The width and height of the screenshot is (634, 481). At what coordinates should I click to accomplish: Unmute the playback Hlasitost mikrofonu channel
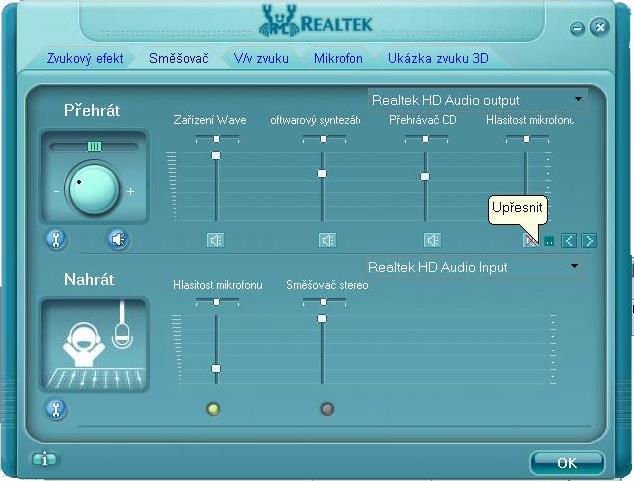[x=530, y=240]
